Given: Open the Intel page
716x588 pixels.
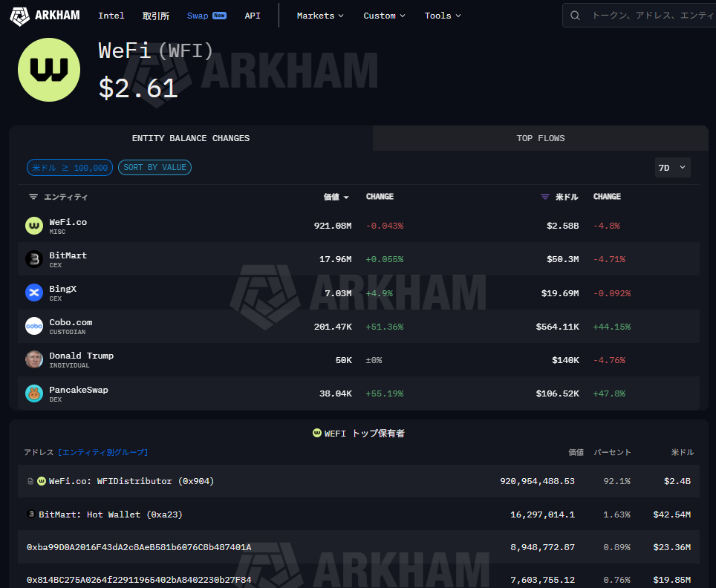Looking at the screenshot, I should click(111, 16).
